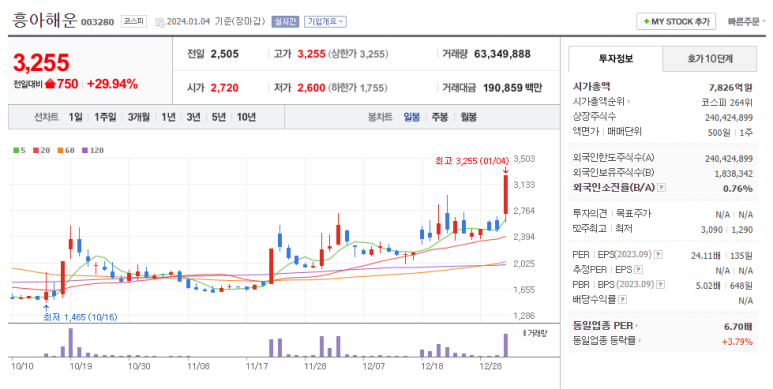Click the +3.79% sector change value
Viewport: 773px width, 389px height.
738,341
